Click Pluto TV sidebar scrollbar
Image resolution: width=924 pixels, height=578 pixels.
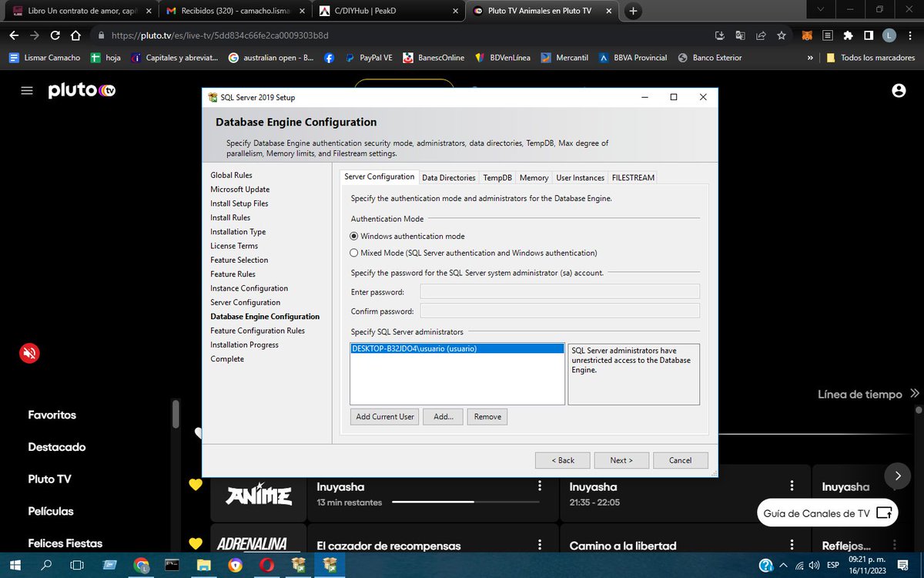pos(176,414)
